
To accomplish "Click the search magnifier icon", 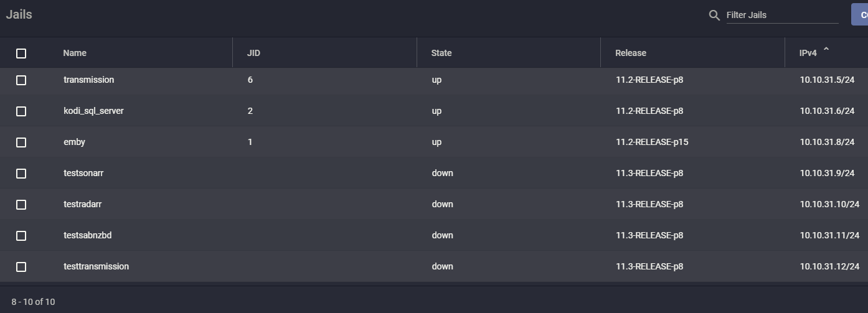I will point(714,15).
